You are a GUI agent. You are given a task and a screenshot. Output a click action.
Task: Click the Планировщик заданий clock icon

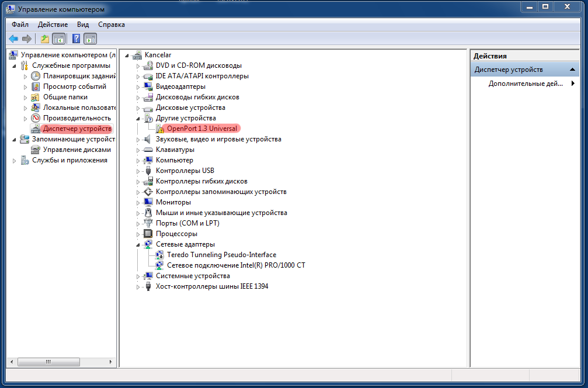36,76
